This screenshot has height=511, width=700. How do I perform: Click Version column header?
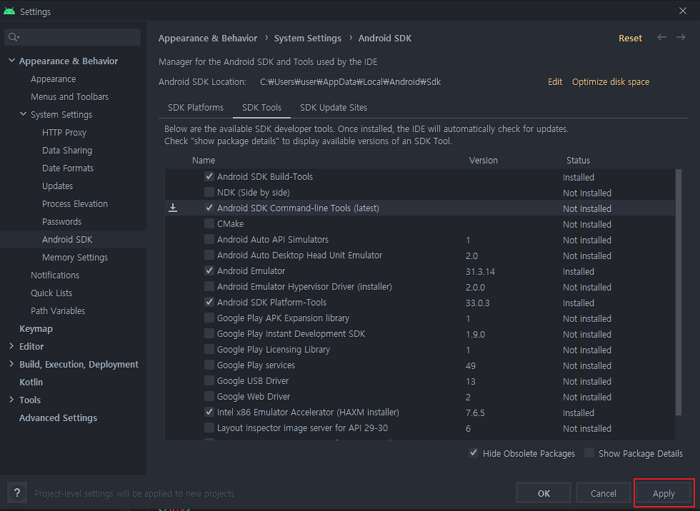[x=483, y=160]
